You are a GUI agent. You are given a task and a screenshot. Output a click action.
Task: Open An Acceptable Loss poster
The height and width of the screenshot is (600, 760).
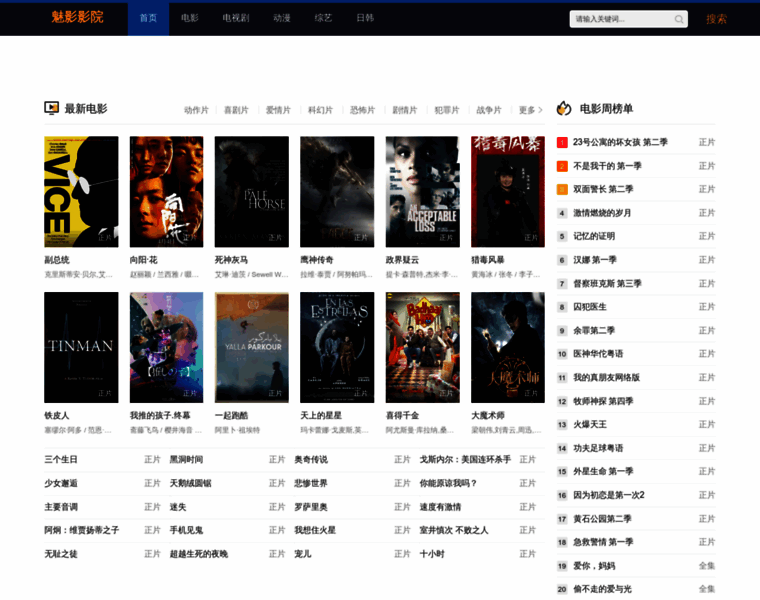pyautogui.click(x=423, y=191)
